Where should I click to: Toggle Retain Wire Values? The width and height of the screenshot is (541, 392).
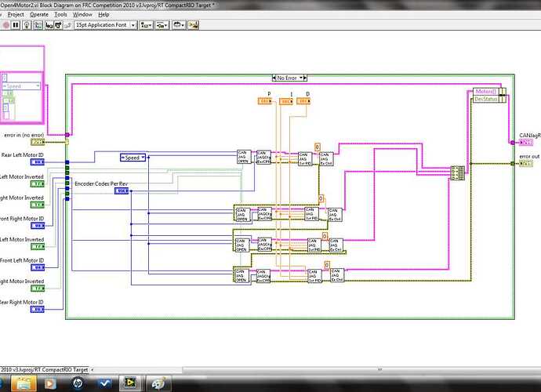coord(38,25)
